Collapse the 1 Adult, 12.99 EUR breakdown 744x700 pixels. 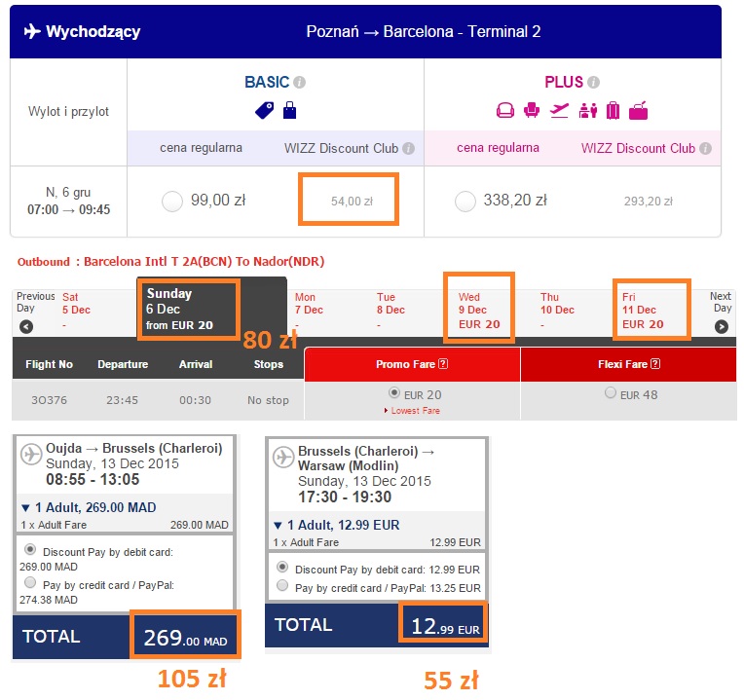[x=279, y=526]
